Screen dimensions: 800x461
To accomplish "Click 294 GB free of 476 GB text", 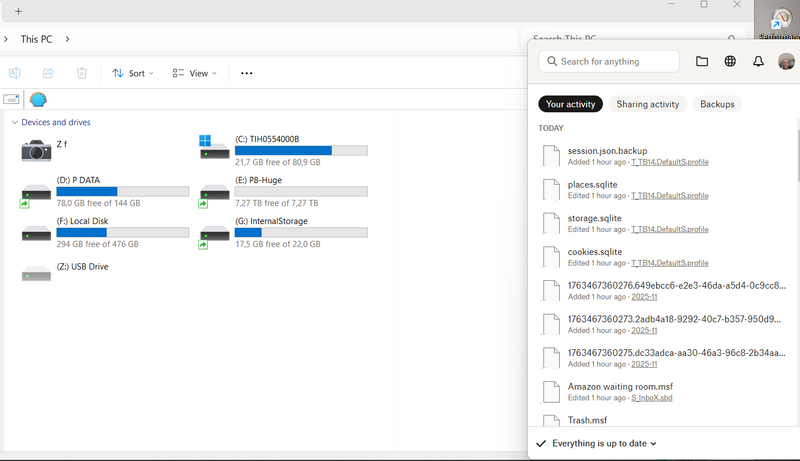I will click(x=97, y=244).
